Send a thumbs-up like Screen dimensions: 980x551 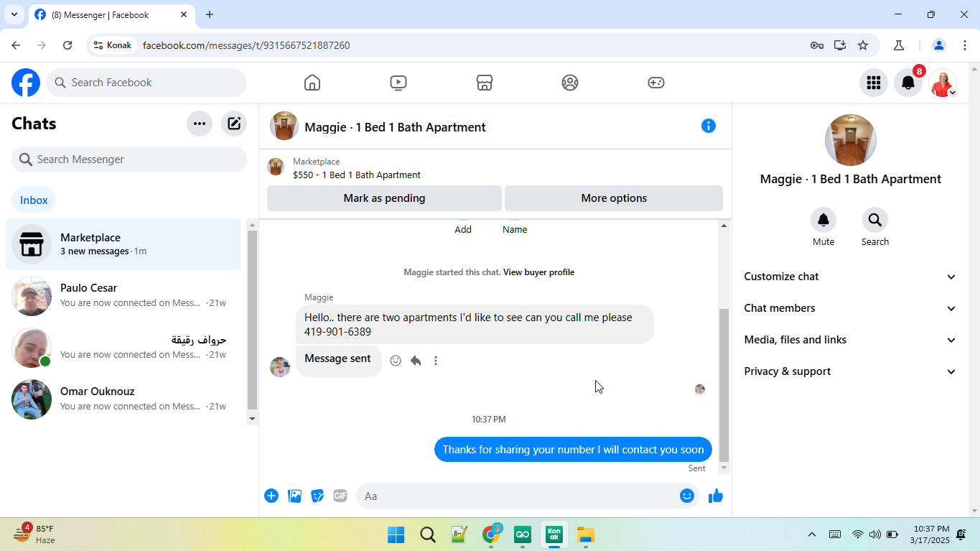point(716,496)
